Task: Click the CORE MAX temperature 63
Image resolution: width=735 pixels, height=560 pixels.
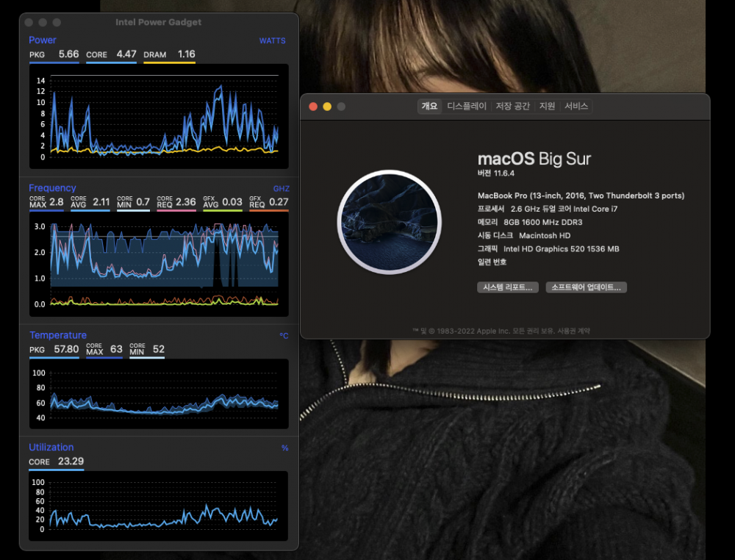Action: click(x=116, y=349)
